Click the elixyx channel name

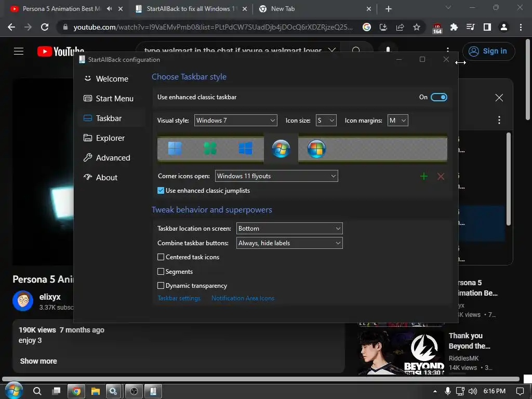(50, 297)
